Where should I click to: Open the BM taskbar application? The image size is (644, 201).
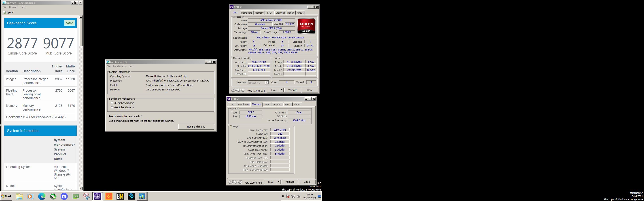[120, 196]
